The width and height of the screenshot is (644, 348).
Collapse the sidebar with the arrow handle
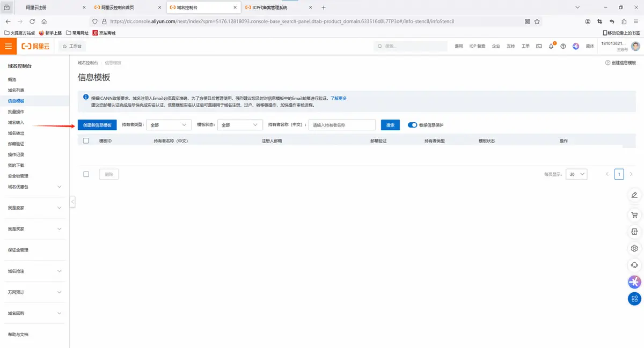point(72,202)
